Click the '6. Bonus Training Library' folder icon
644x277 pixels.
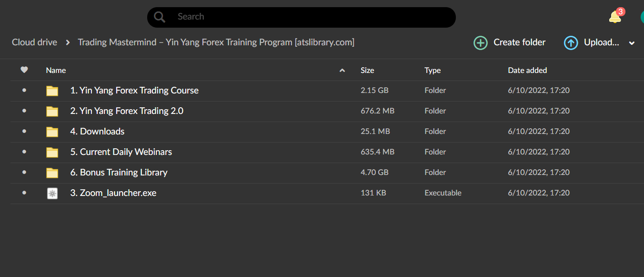(52, 173)
